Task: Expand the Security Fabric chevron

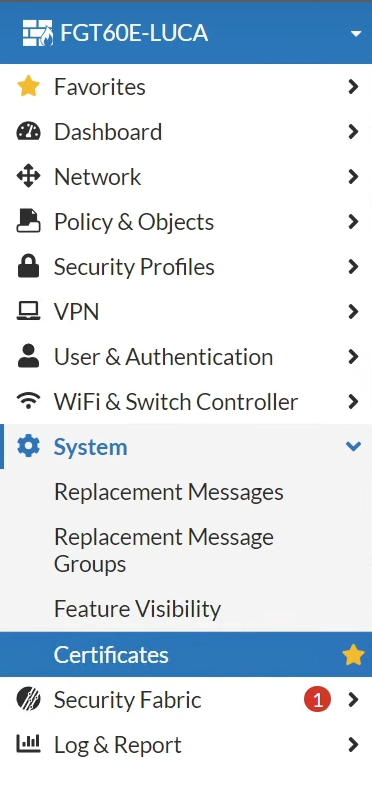Action: pos(353,700)
